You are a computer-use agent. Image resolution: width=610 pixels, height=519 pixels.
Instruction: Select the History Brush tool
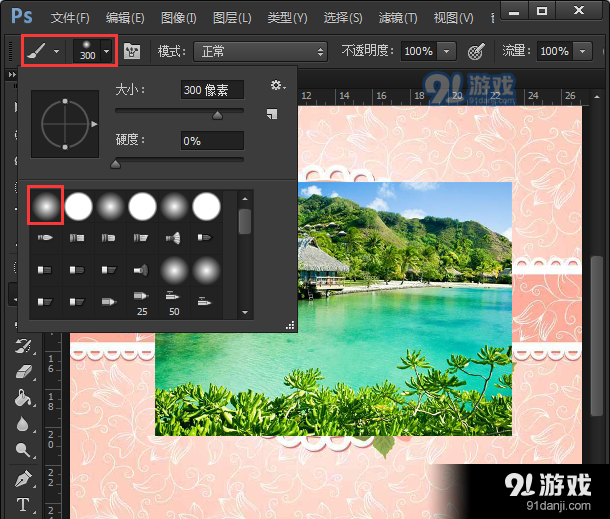click(24, 345)
